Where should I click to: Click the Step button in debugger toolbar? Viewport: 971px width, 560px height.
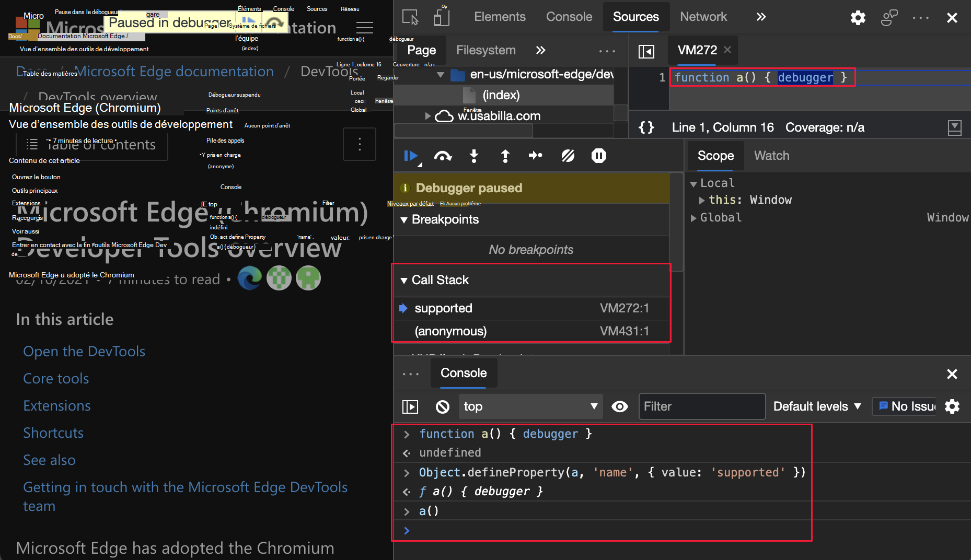click(x=536, y=156)
